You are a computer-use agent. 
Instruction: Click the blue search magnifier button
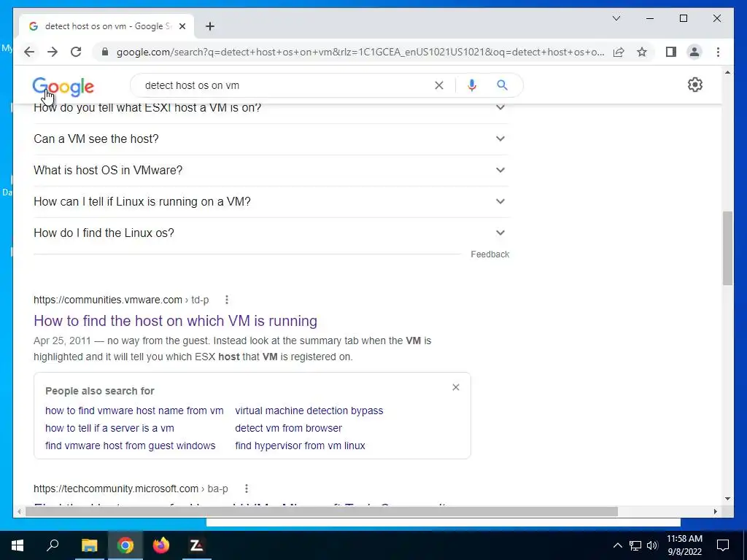coord(502,85)
